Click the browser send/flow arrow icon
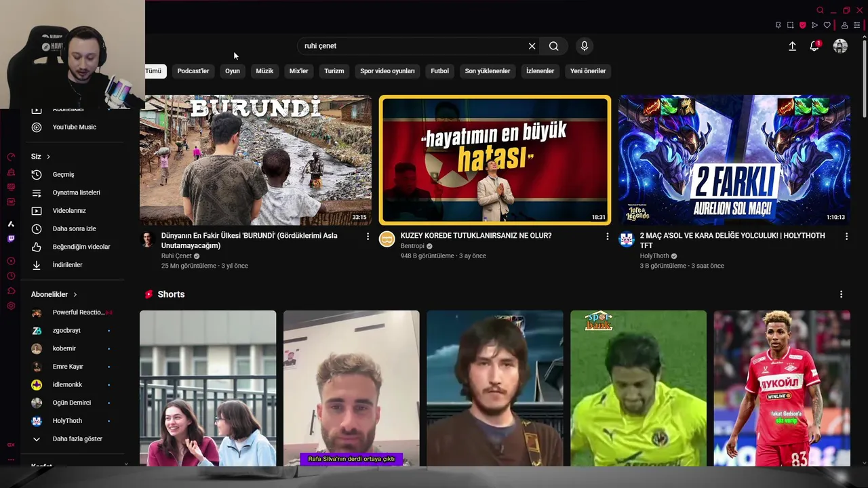The image size is (868, 488). [x=814, y=25]
